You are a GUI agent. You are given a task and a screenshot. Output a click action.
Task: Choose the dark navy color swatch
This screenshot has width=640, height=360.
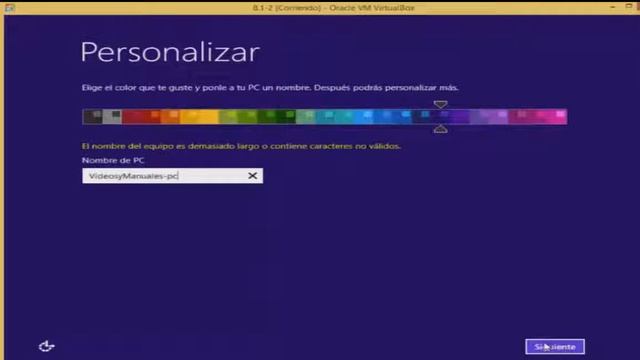tap(421, 117)
